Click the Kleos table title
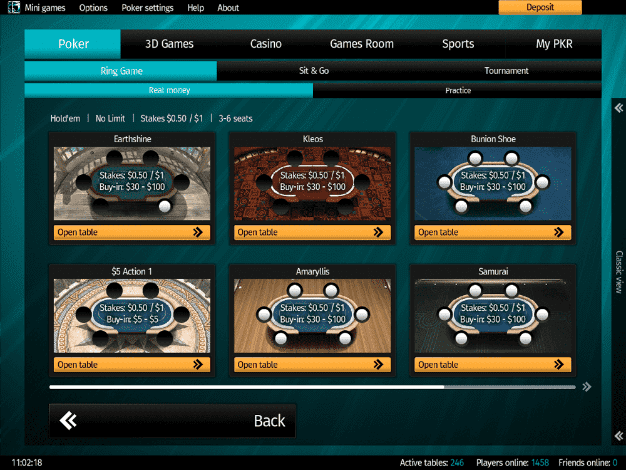Screen dimensions: 626x470 tap(313, 139)
